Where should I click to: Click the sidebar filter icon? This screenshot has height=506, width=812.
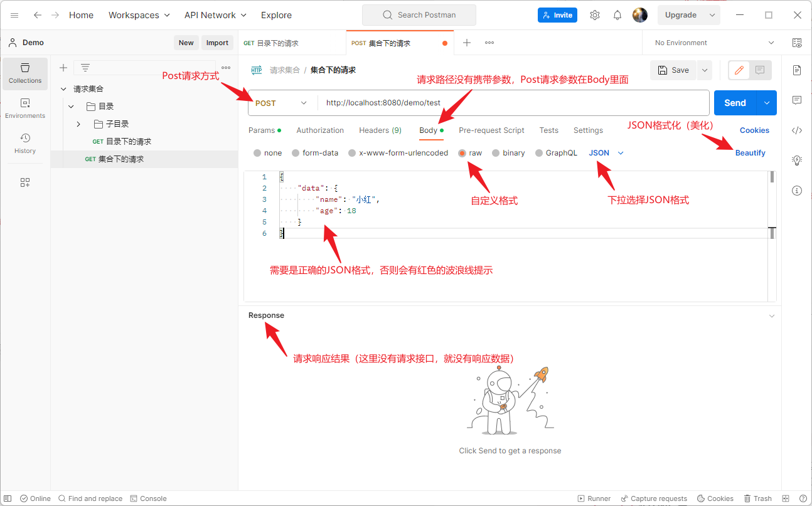85,68
